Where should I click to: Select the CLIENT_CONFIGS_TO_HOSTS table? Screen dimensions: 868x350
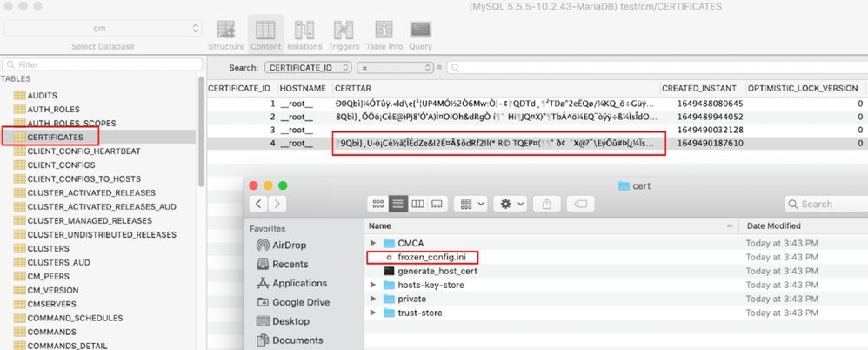(83, 178)
